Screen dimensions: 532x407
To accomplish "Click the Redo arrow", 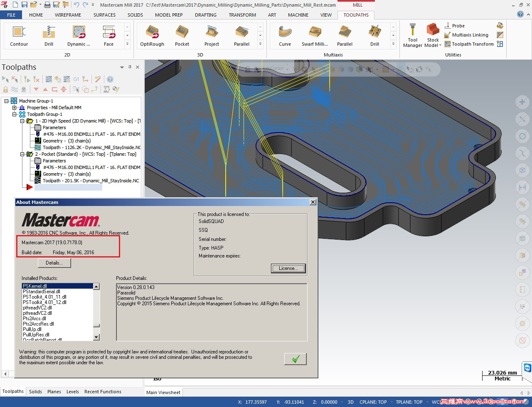I will [x=85, y=5].
